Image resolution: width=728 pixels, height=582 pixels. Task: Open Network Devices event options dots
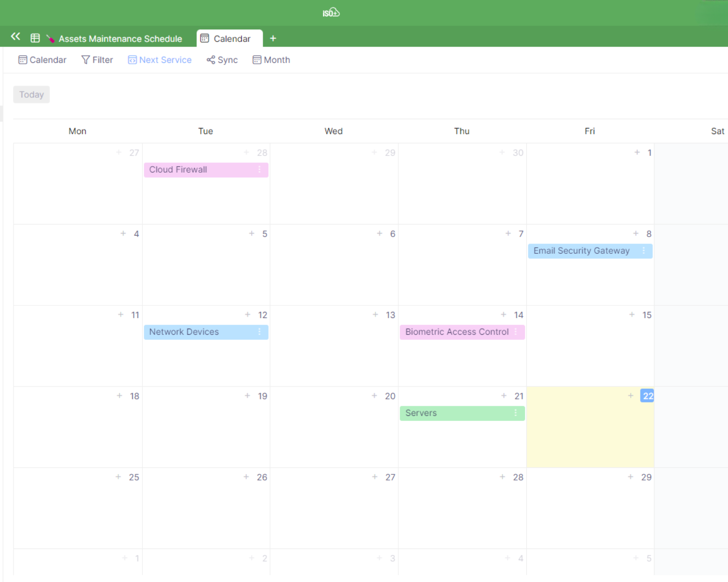pos(259,332)
